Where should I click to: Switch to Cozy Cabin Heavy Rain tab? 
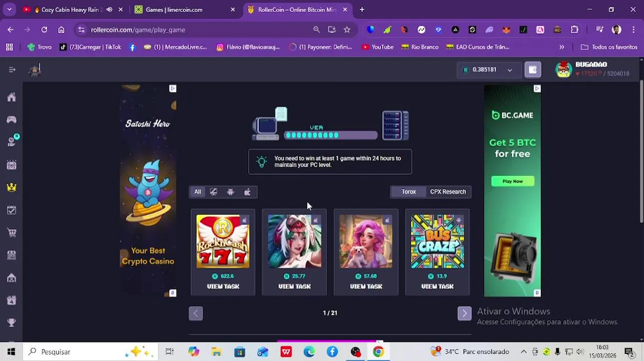point(70,10)
